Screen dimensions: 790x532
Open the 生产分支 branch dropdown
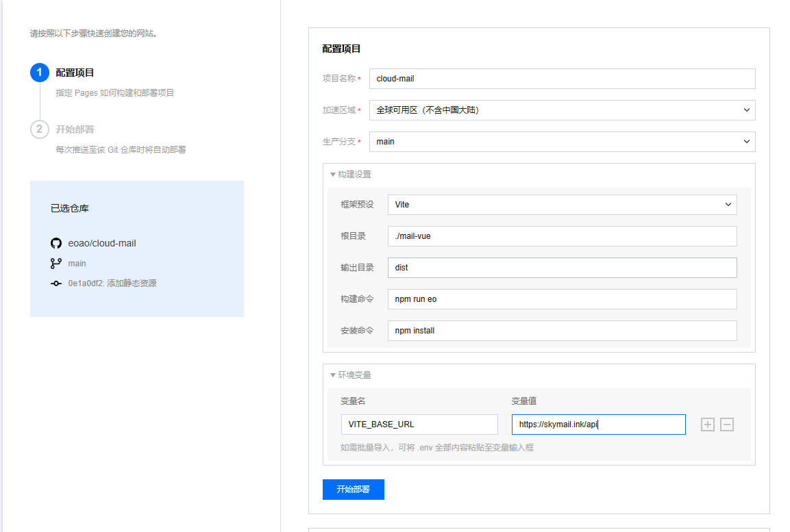coord(562,142)
